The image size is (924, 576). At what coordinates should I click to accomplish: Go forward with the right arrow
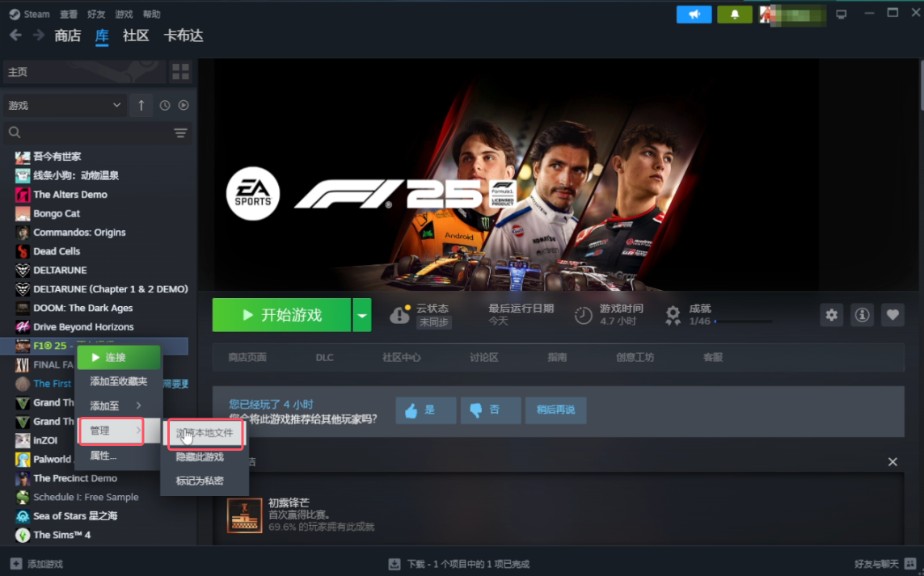[x=38, y=36]
